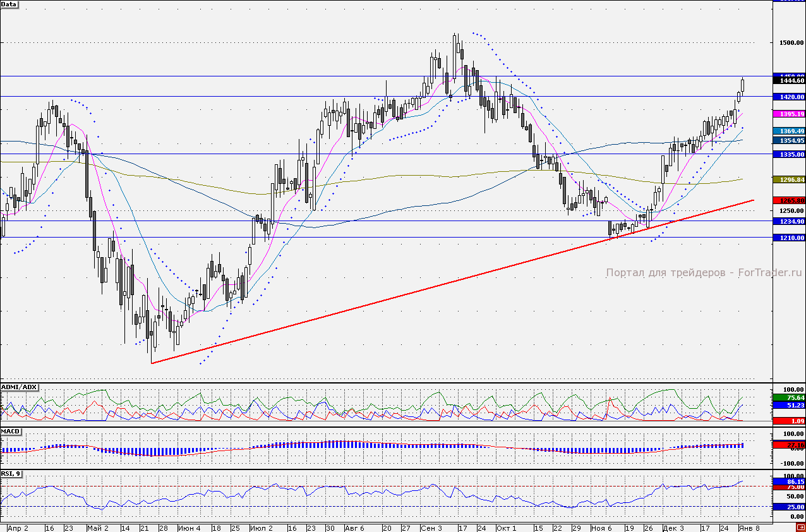Click the blue 86.15 RSI value tag
The width and height of the screenshot is (806, 532).
(790, 481)
